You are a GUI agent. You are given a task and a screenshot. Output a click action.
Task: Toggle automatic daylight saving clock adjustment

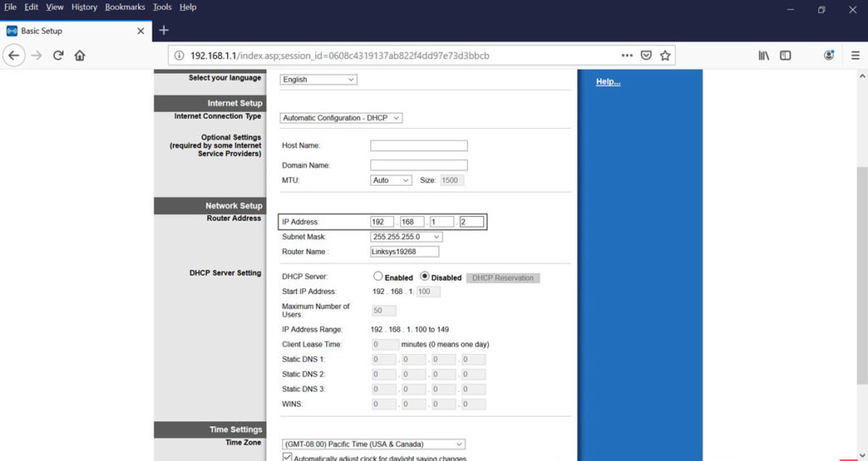point(287,458)
